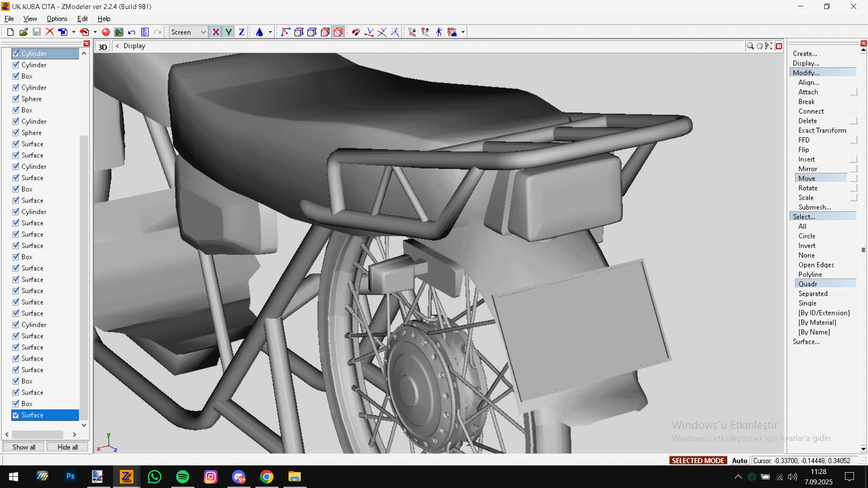Uncheck visibility of the Sphere object

coord(16,99)
